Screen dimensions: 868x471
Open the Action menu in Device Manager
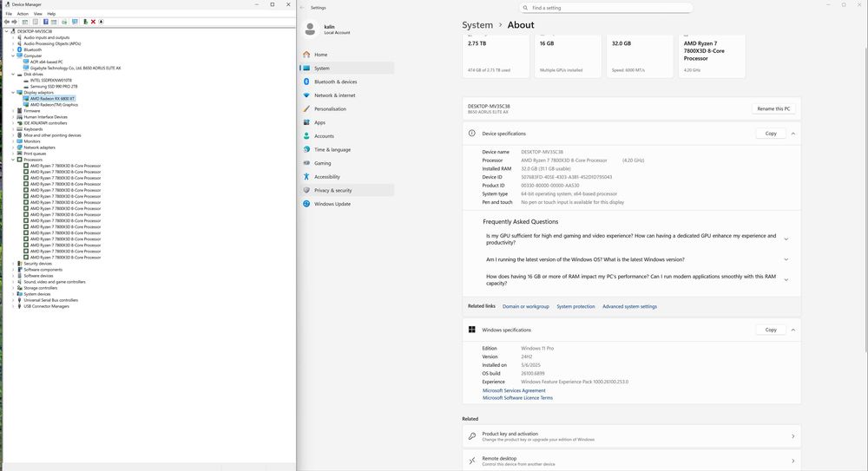coord(23,14)
